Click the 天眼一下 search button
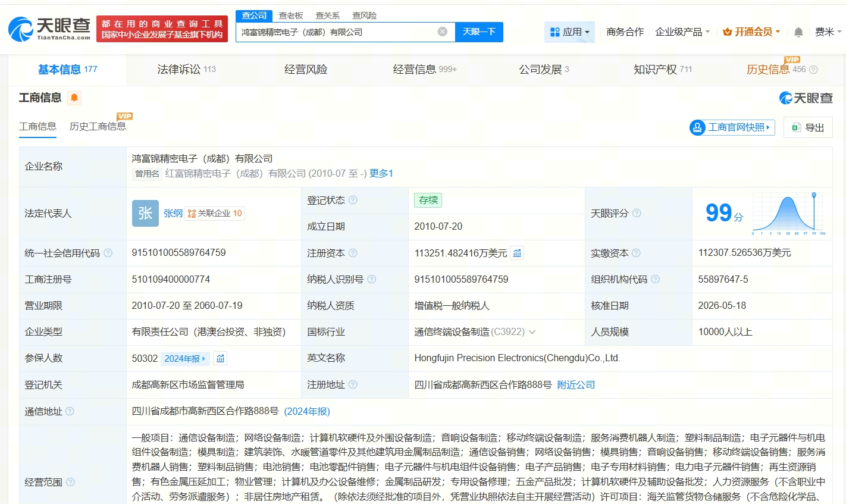Viewport: 846px width, 504px height. tap(479, 32)
